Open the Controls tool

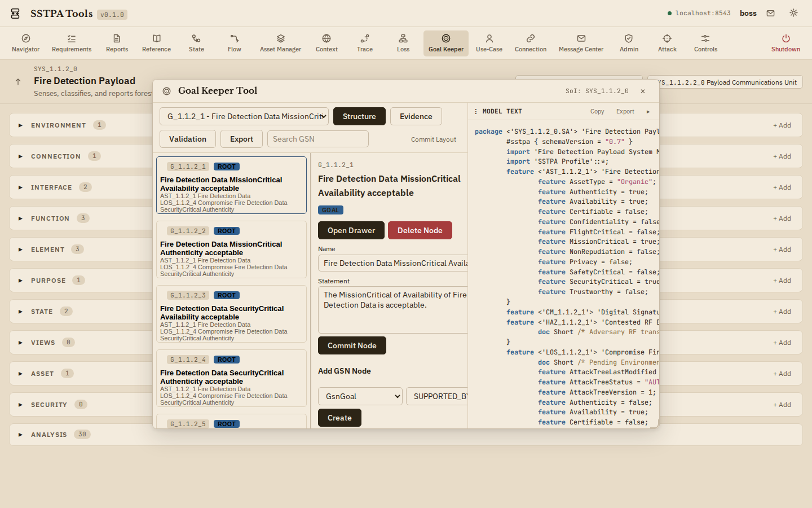click(705, 43)
